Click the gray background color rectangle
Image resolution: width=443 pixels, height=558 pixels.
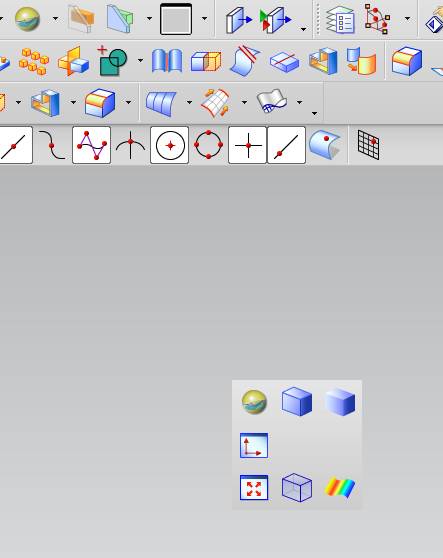pos(176,19)
